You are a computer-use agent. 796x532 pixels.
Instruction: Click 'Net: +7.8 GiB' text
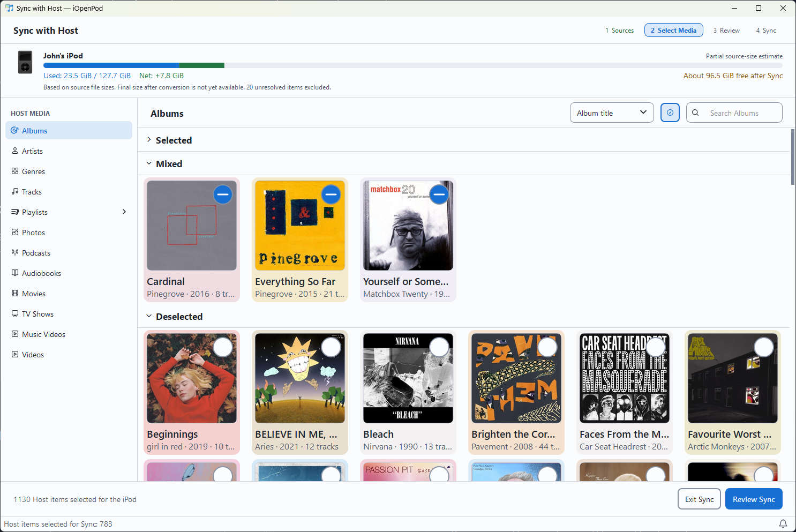coord(161,76)
